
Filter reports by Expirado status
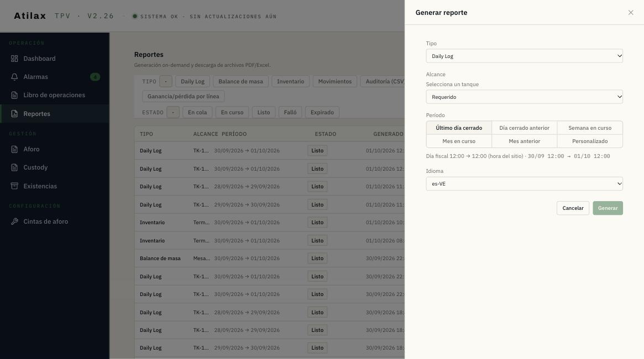[x=322, y=113]
